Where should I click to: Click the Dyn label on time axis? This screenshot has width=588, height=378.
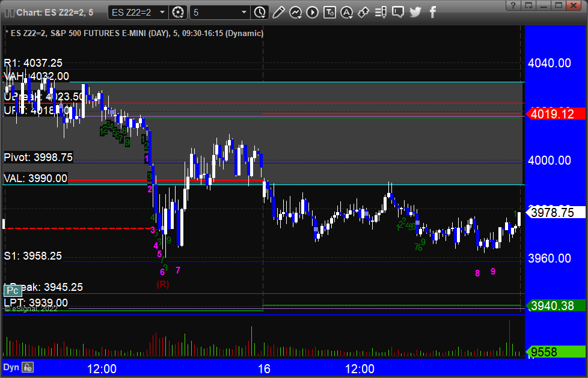(11, 367)
